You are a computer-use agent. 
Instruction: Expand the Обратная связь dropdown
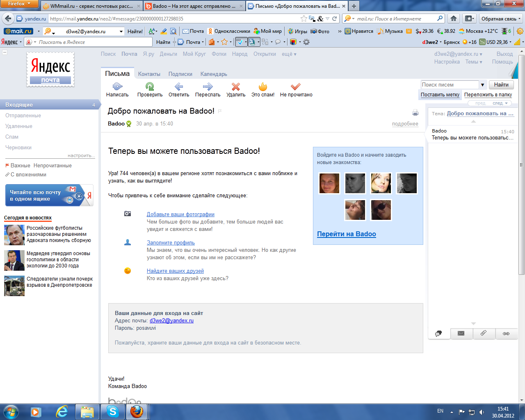(x=501, y=18)
